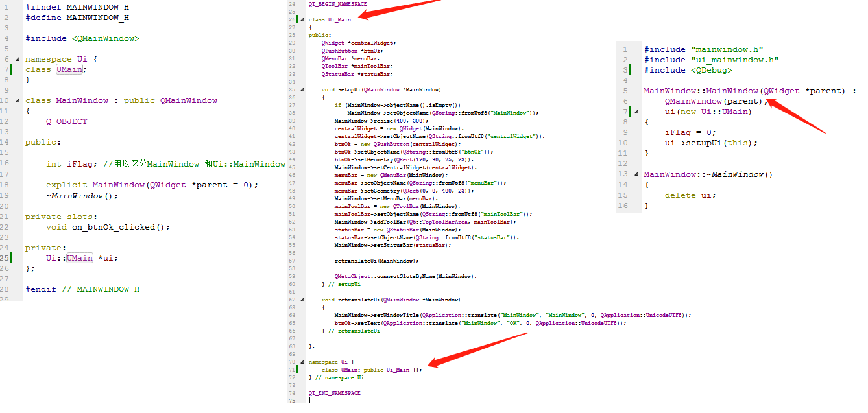The image size is (868, 413).
Task: Click line number 10 beside ui->setupUi
Action: [x=625, y=142]
